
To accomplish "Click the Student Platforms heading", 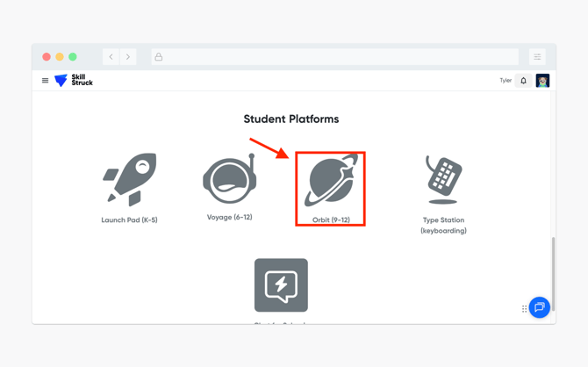I will (291, 119).
